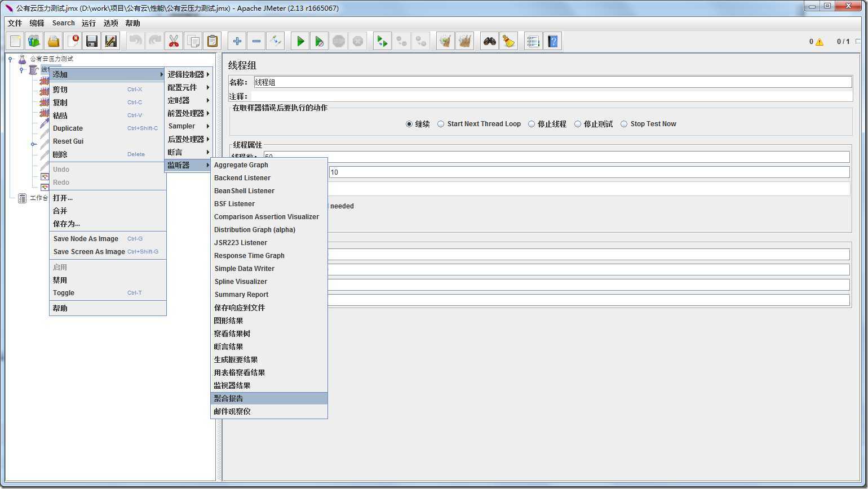Viewport: 868px width, 489px height.
Task: Click Start no pauses icon
Action: tap(320, 41)
